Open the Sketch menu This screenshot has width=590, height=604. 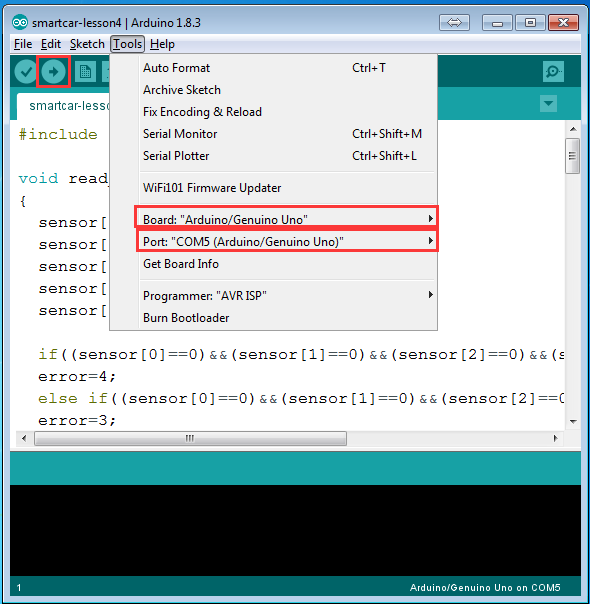(x=87, y=44)
